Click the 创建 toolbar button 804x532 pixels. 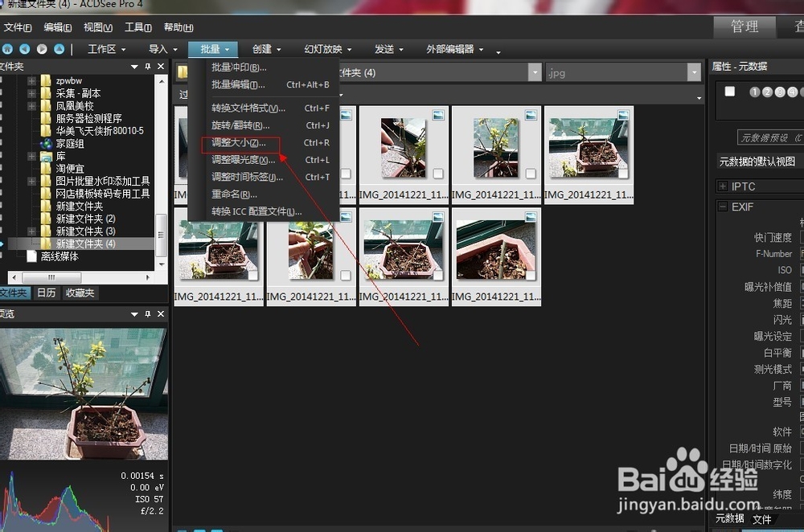(267, 49)
